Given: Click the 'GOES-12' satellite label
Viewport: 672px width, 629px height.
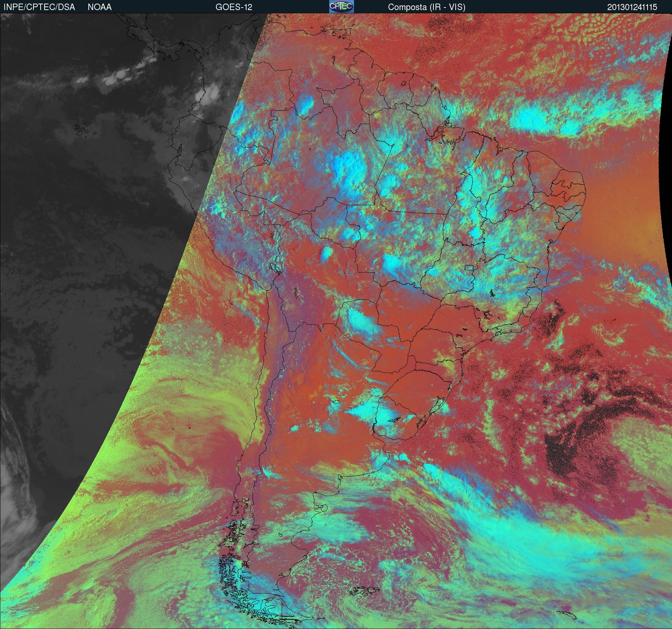Looking at the screenshot, I should [234, 7].
